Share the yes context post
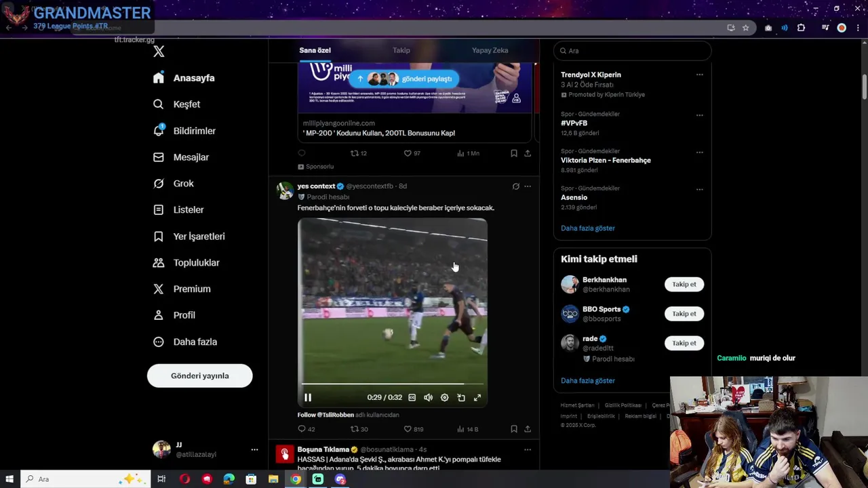868x488 pixels. pyautogui.click(x=528, y=429)
